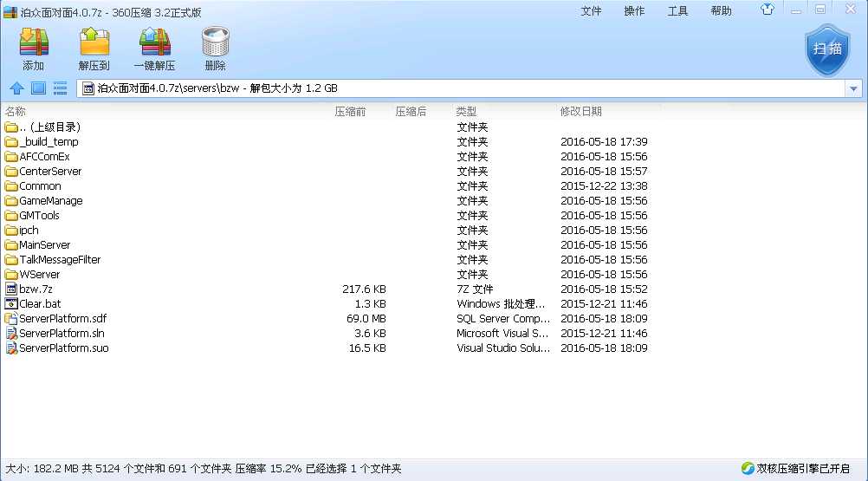Open the skin (shirt) icon in the title bar

click(768, 10)
